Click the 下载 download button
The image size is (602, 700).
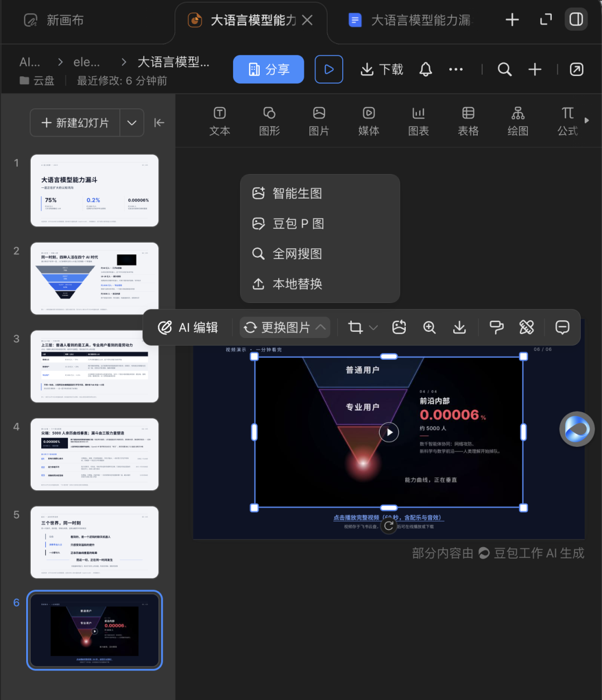pyautogui.click(x=382, y=69)
